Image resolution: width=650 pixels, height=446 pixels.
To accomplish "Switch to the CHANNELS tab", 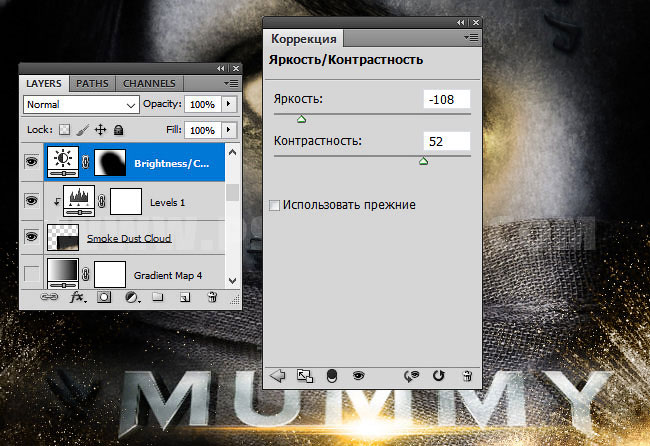I will click(x=149, y=83).
